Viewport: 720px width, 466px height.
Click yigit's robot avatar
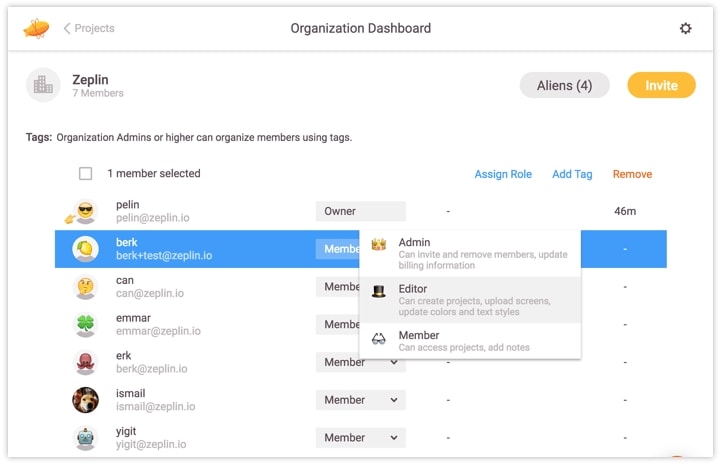click(85, 438)
